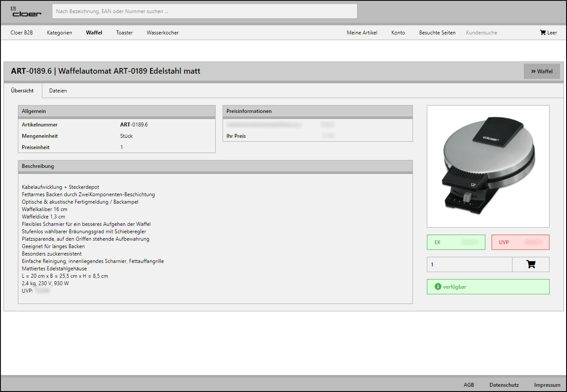Viewport: 567px width, 392px height.
Task: Click the waffle maker product image
Action: click(x=488, y=166)
